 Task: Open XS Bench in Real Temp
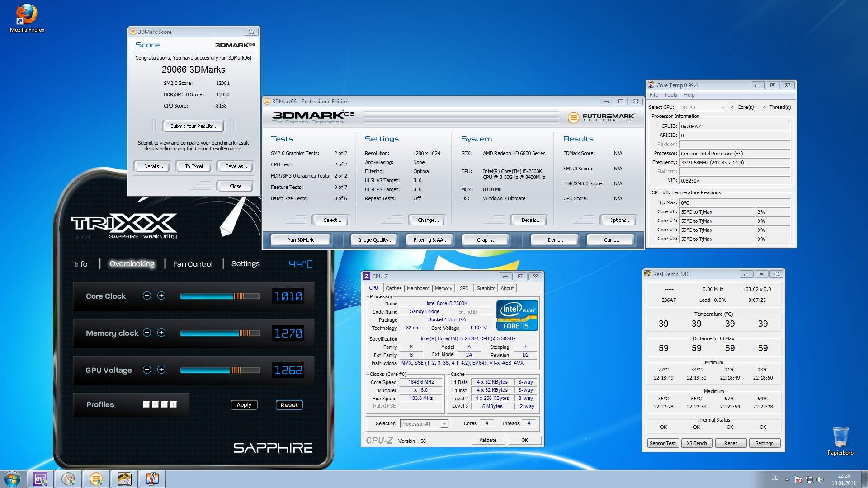(697, 443)
